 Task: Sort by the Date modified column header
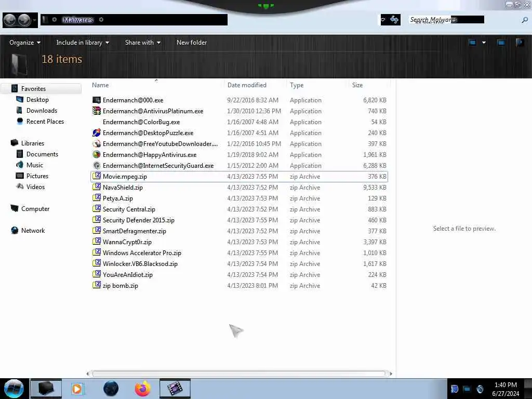tap(247, 85)
